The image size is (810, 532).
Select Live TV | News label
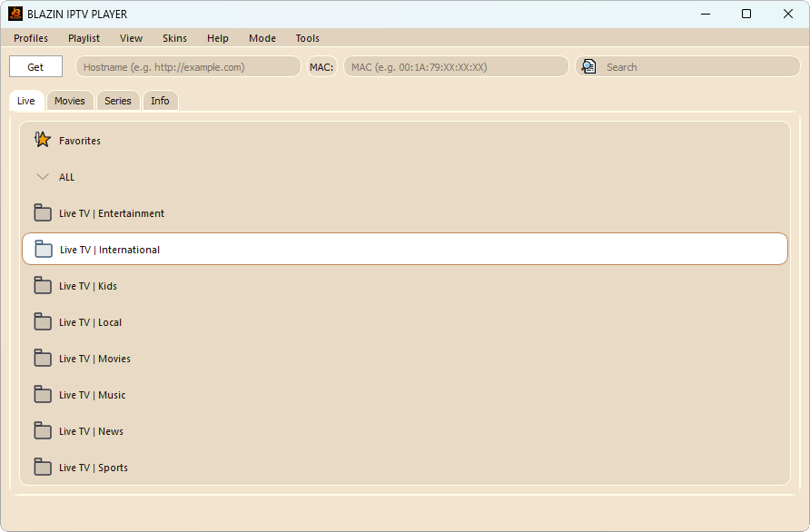tap(91, 431)
